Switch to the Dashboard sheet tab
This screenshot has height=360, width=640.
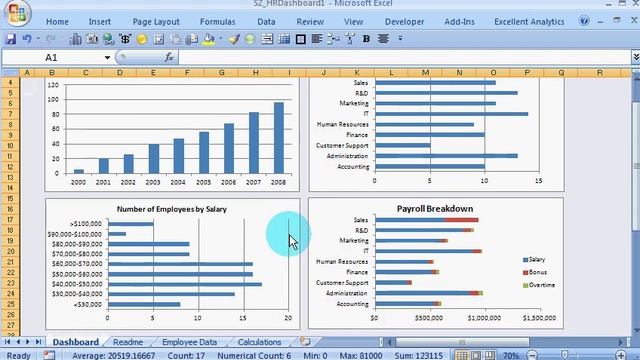click(76, 342)
